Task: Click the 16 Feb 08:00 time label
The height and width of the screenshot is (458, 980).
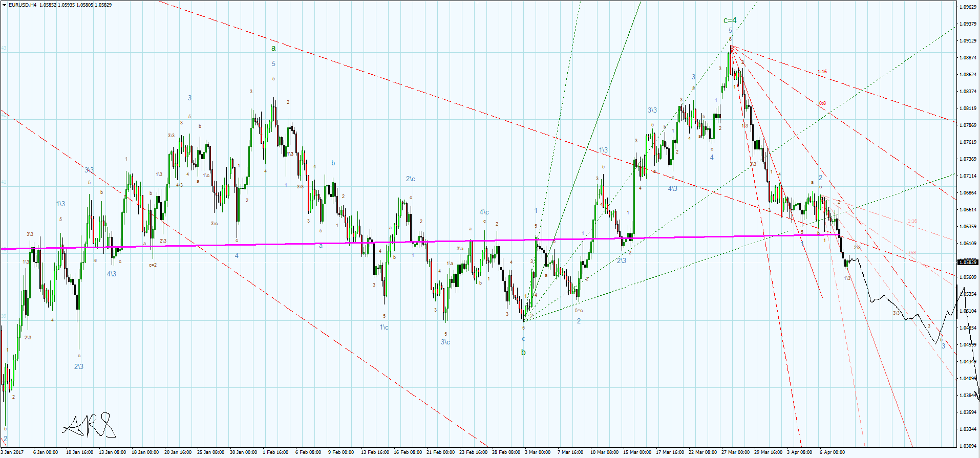Action: 407,452
